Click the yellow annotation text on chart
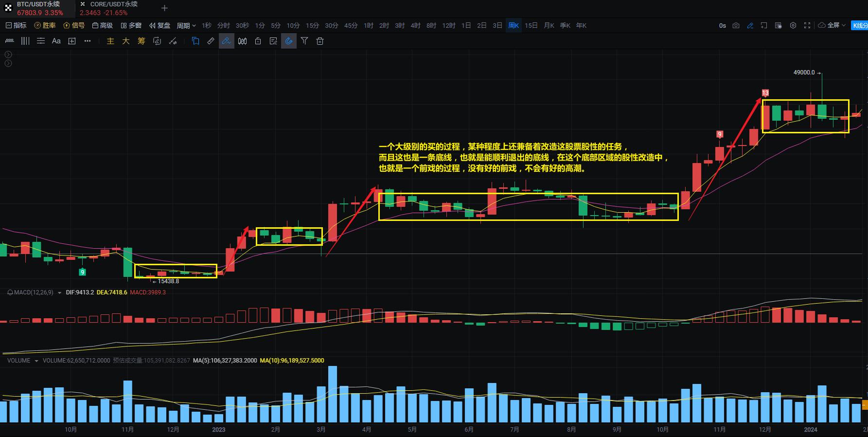The width and height of the screenshot is (868, 437). pos(524,158)
